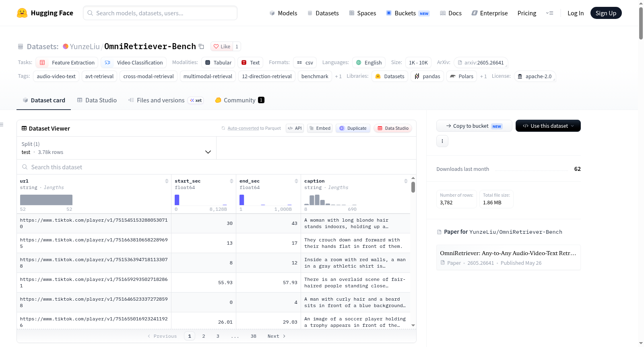
Task: Sort the caption column
Action: 406,181
